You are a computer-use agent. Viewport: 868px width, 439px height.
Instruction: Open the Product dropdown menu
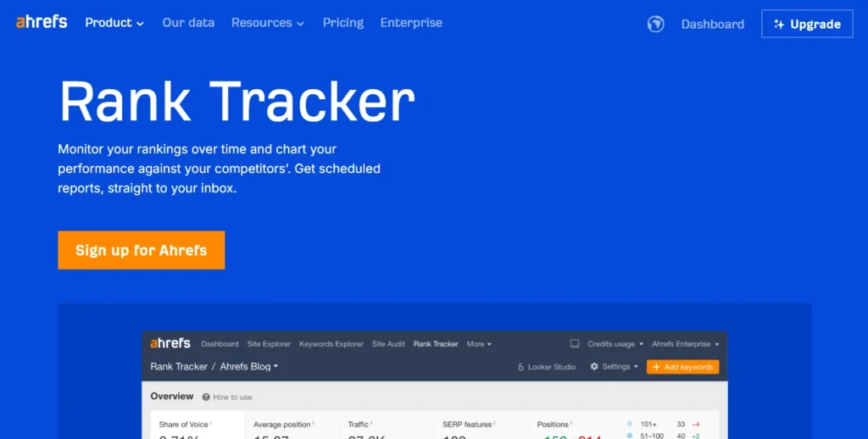[x=114, y=23]
